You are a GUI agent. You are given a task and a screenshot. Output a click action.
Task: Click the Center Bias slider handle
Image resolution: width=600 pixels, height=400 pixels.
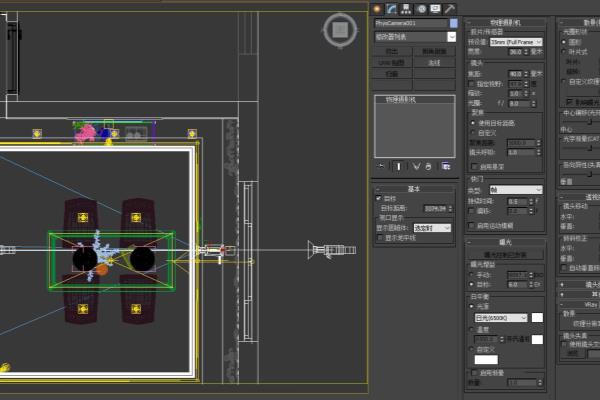[x=590, y=122]
